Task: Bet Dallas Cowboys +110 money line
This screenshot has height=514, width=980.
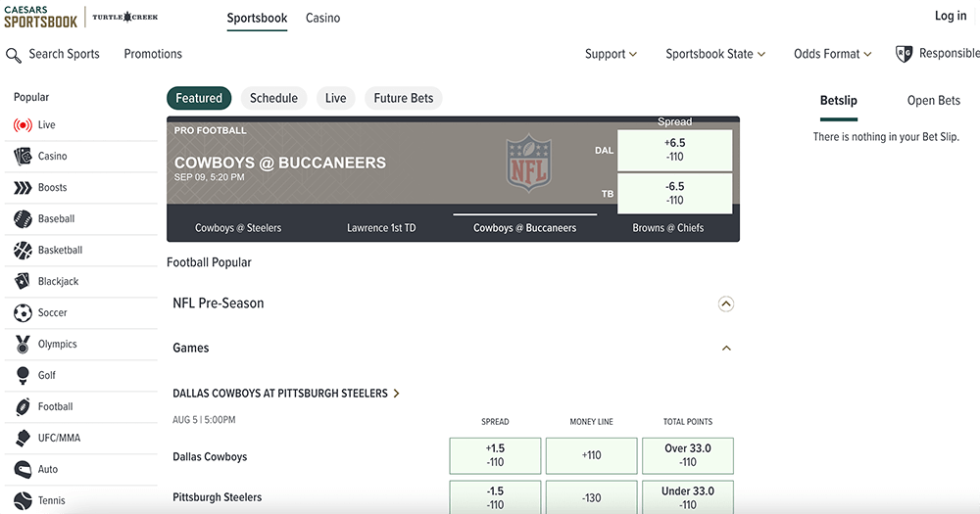Action: [x=591, y=455]
